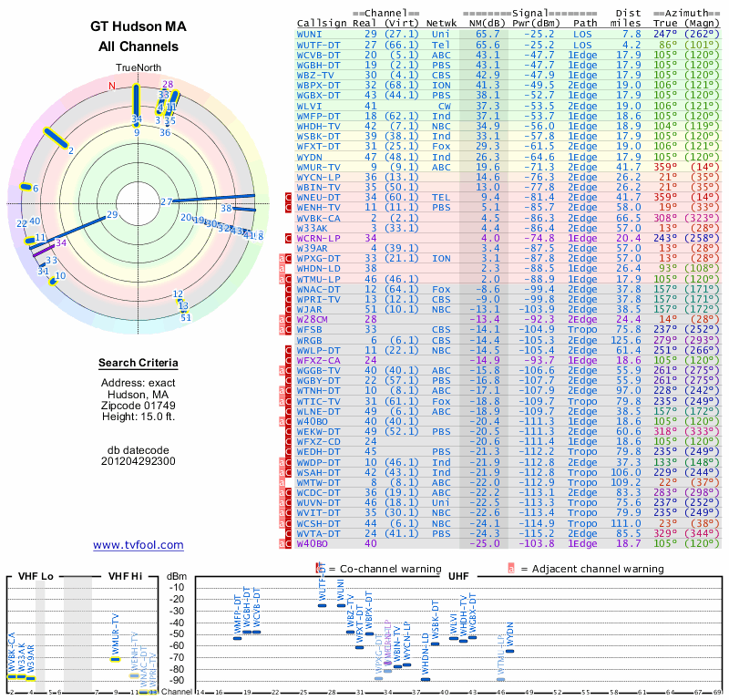
Task: Click the channel 2 bar on radar plot
Action: [56, 138]
